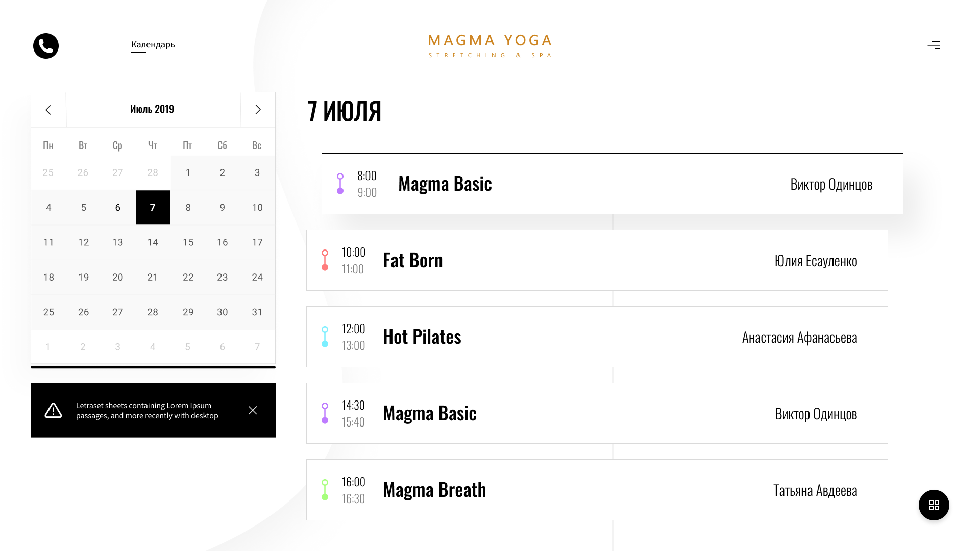This screenshot has height=551, width=980.
Task: Open the 14:30 Magma Basic class
Action: 597,413
